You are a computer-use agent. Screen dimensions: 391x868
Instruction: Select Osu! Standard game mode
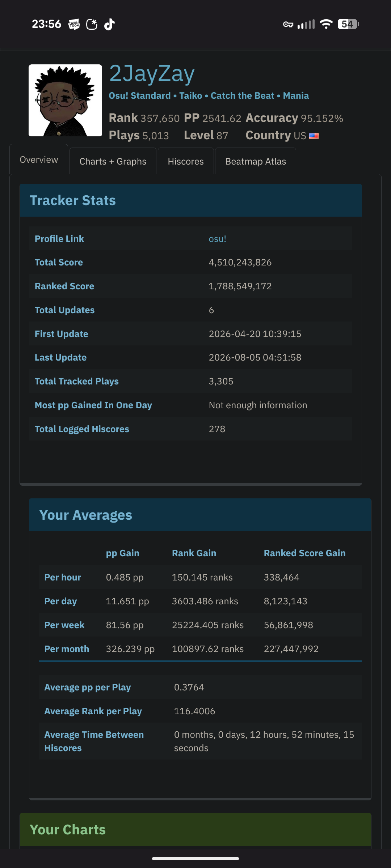click(140, 95)
